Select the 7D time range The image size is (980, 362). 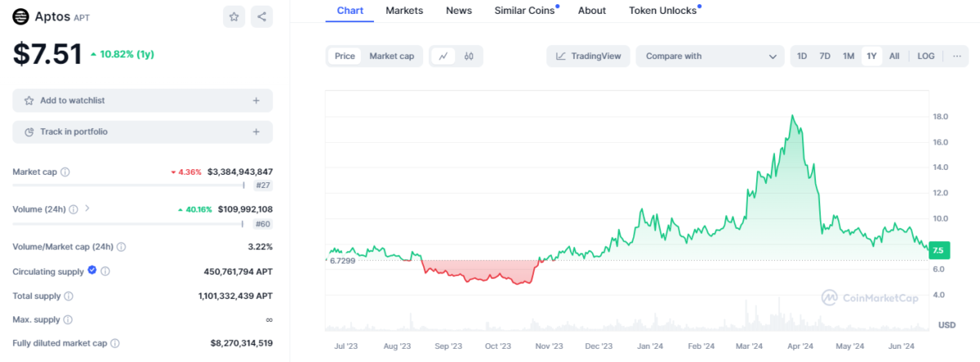(x=825, y=56)
